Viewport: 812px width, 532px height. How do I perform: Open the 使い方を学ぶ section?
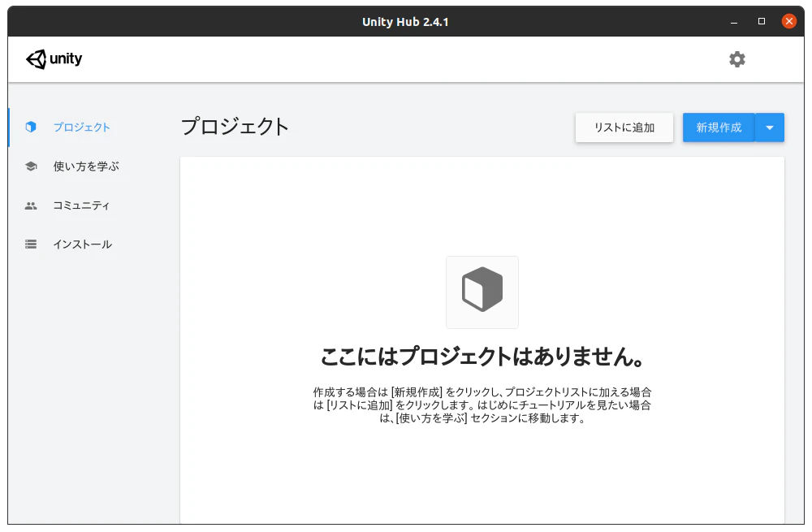tap(86, 167)
